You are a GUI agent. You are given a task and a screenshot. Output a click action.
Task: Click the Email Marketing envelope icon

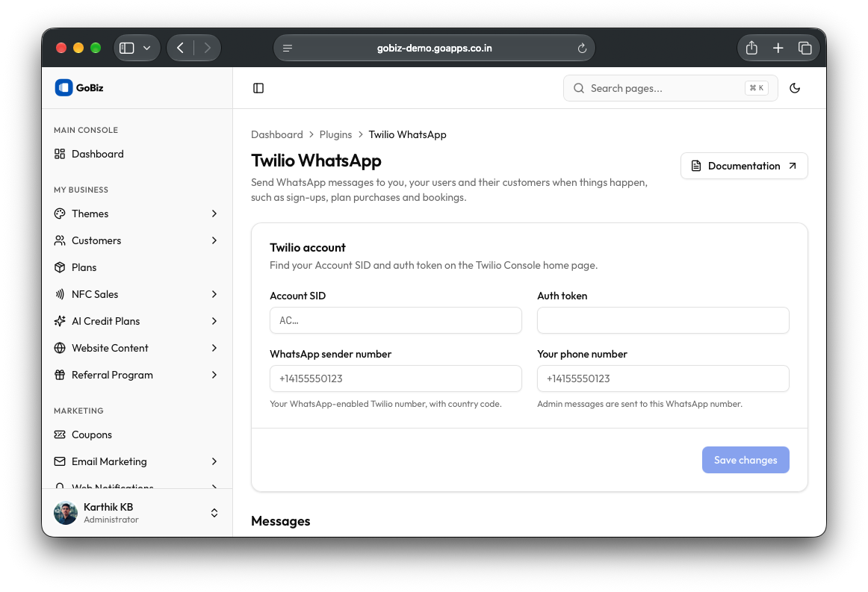click(x=60, y=461)
